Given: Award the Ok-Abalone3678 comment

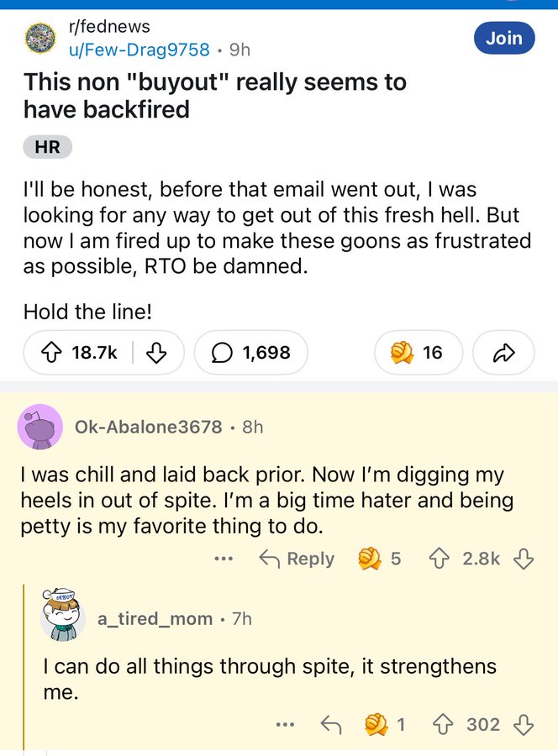Looking at the screenshot, I should [x=370, y=559].
